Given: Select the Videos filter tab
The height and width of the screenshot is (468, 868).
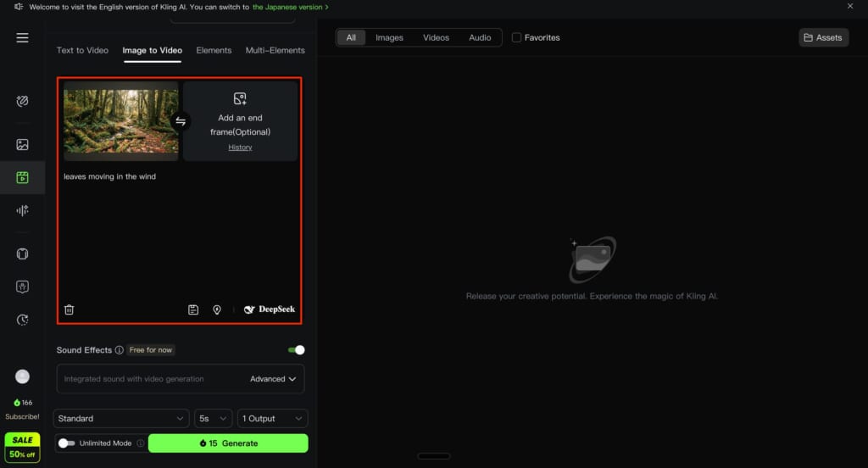Looking at the screenshot, I should click(x=436, y=37).
